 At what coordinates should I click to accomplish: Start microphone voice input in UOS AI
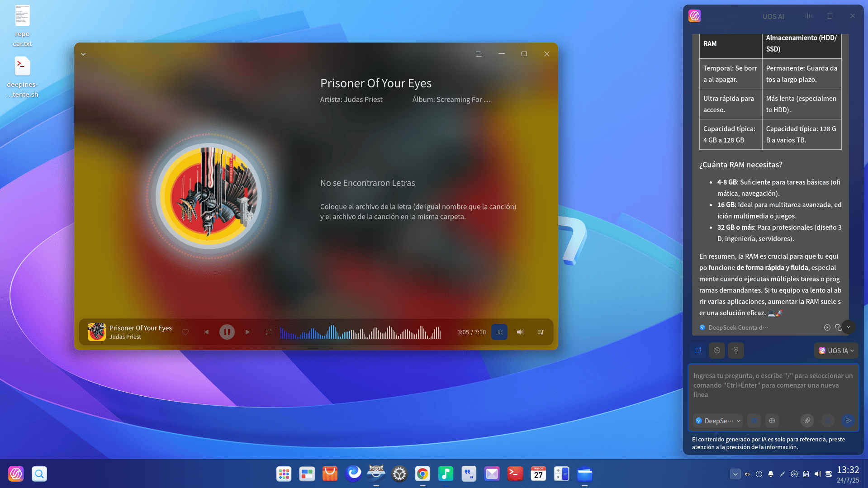(x=828, y=421)
